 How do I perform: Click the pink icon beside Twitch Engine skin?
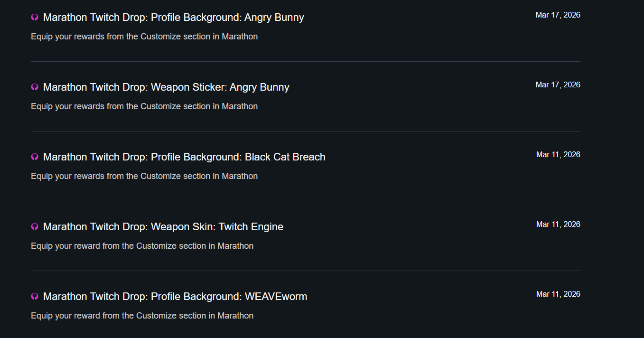click(x=35, y=227)
